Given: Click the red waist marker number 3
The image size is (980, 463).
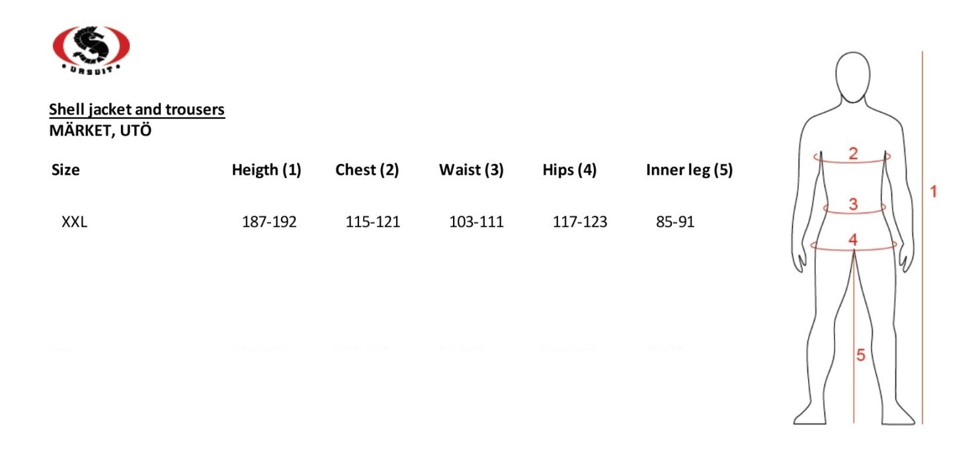Looking at the screenshot, I should click(x=853, y=204).
